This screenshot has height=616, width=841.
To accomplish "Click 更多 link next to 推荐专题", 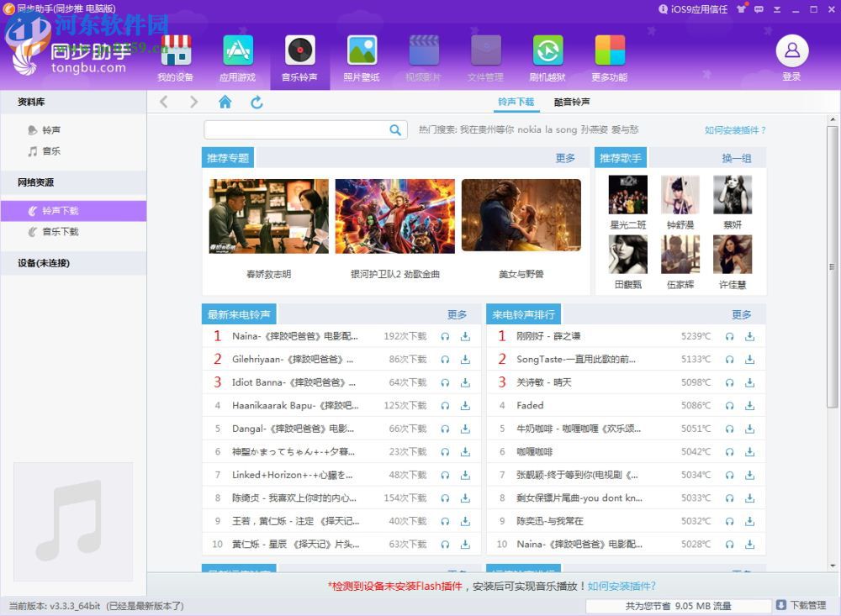I will [565, 158].
